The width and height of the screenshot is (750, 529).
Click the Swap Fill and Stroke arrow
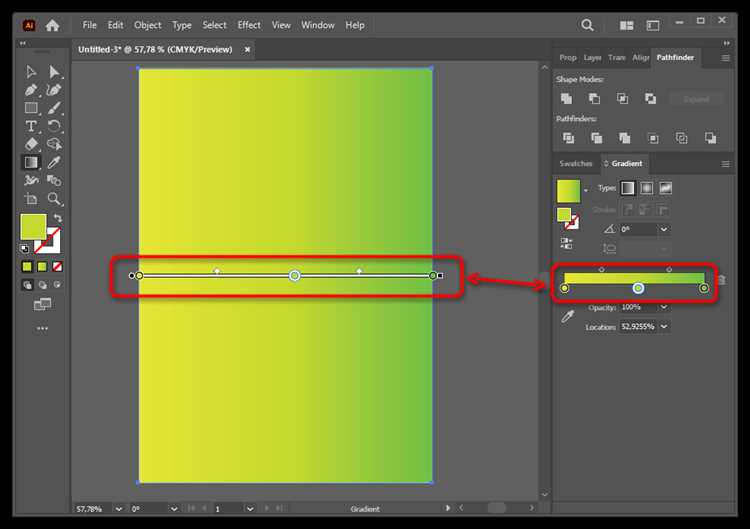[x=58, y=219]
